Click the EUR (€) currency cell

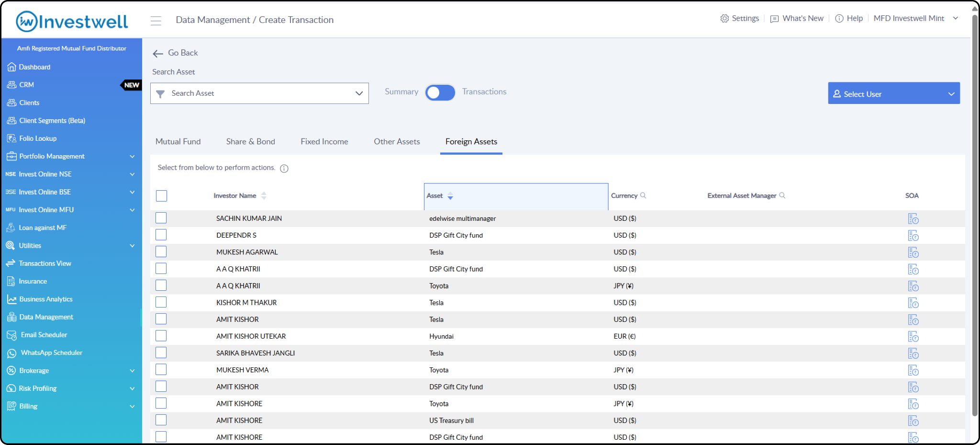pos(624,336)
